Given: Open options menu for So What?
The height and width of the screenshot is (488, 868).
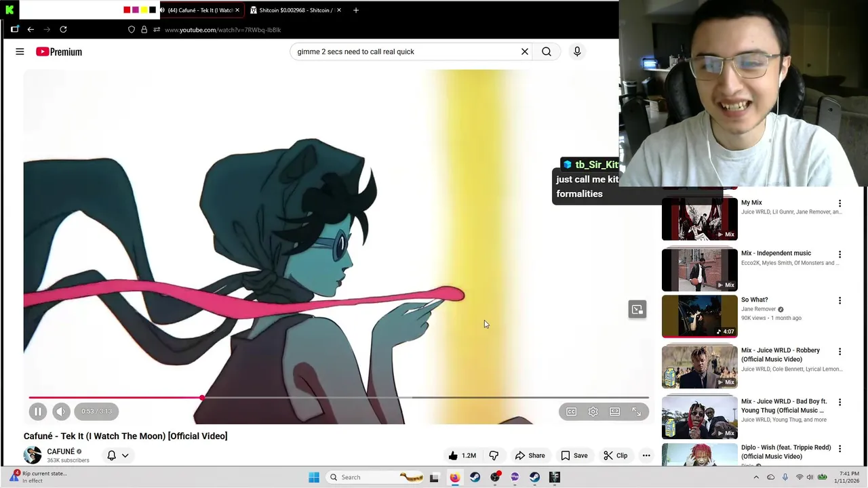Looking at the screenshot, I should point(840,300).
